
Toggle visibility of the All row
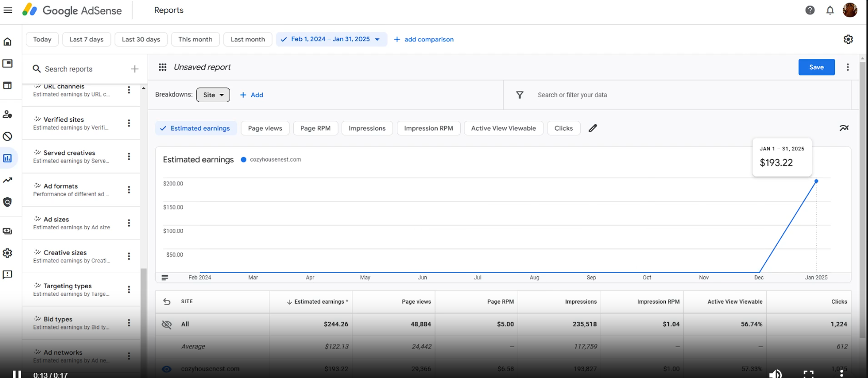click(x=167, y=324)
